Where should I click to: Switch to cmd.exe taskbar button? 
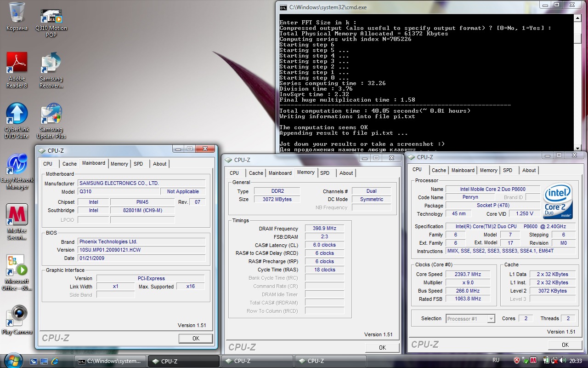tap(110, 361)
